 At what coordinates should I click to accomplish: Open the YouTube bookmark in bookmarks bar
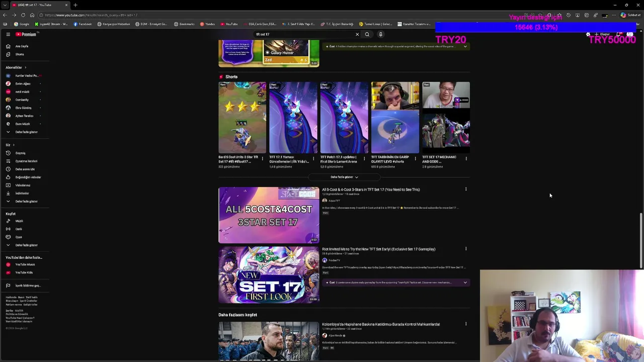click(x=229, y=24)
